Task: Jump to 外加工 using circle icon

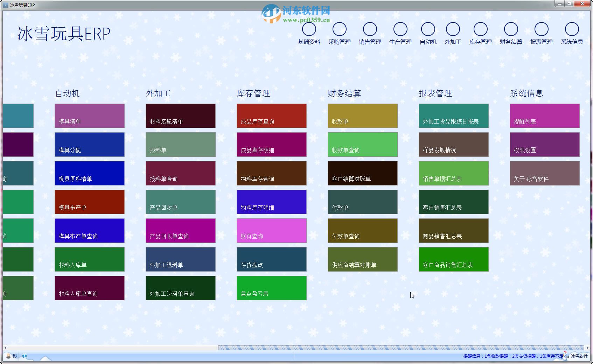Action: pos(453,29)
